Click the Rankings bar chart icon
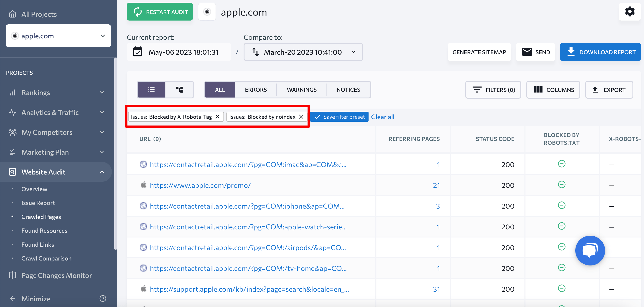The width and height of the screenshot is (644, 307). coord(12,93)
